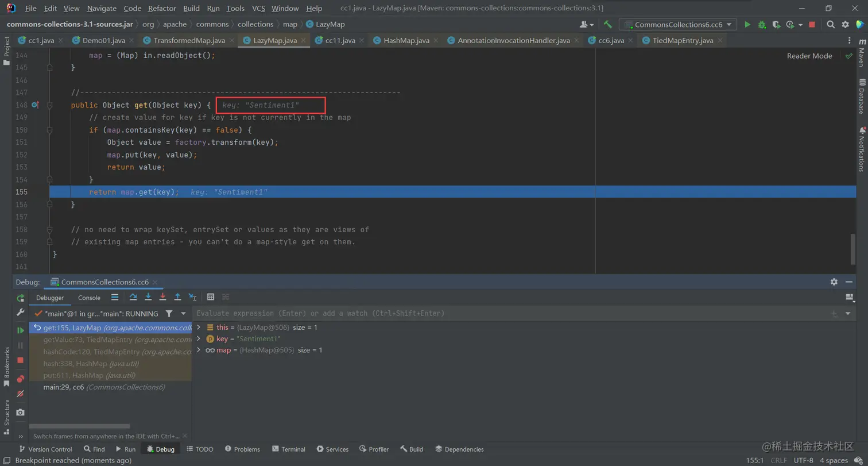Select frame hashCode:120, TiedMapEntry
868x466 pixels.
(x=110, y=352)
